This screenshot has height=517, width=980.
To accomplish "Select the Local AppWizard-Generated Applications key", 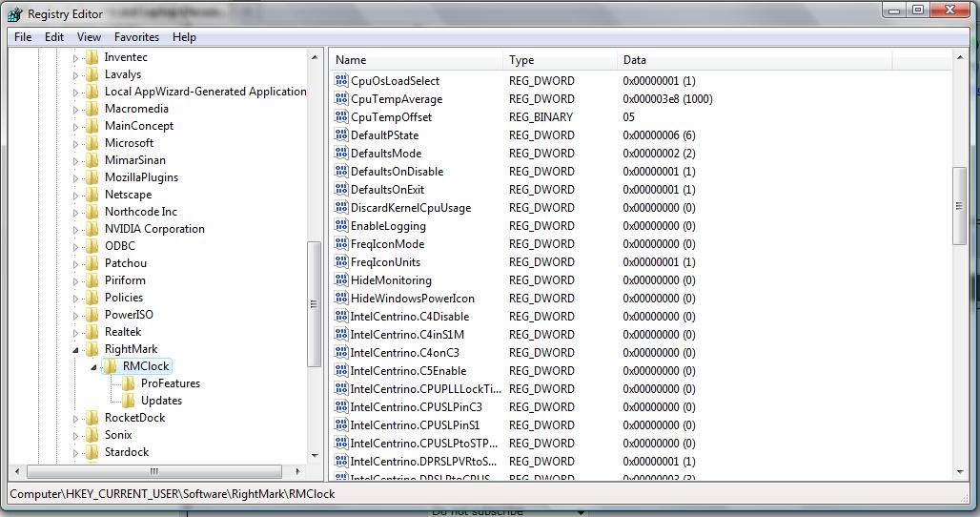I will [x=205, y=92].
